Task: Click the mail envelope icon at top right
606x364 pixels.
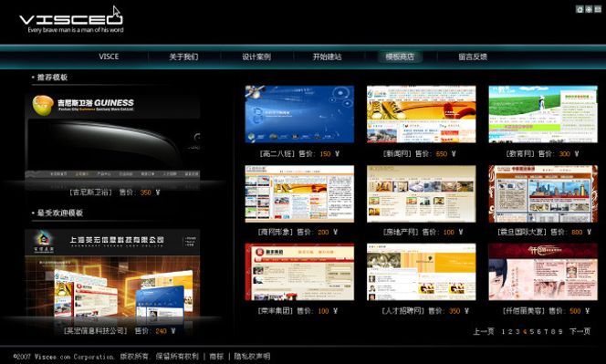Action: tap(598, 9)
